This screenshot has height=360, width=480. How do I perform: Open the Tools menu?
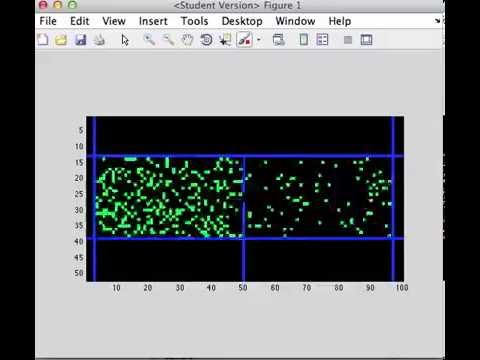pos(195,21)
